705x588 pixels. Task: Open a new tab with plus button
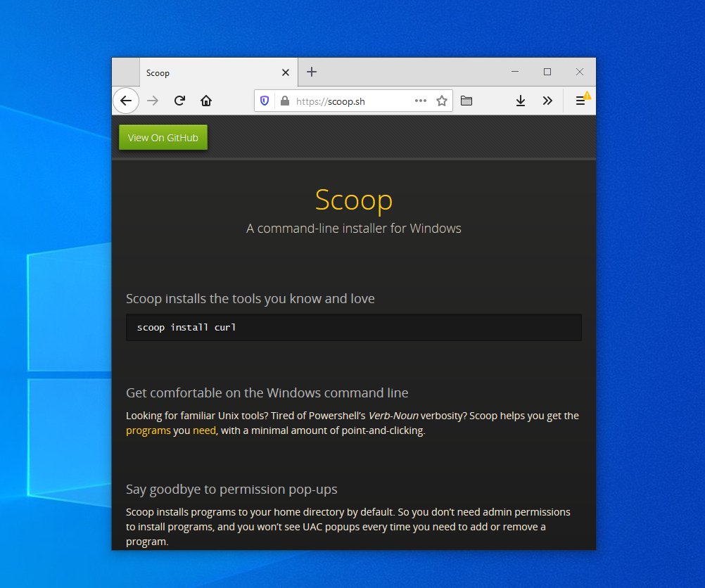pos(312,72)
